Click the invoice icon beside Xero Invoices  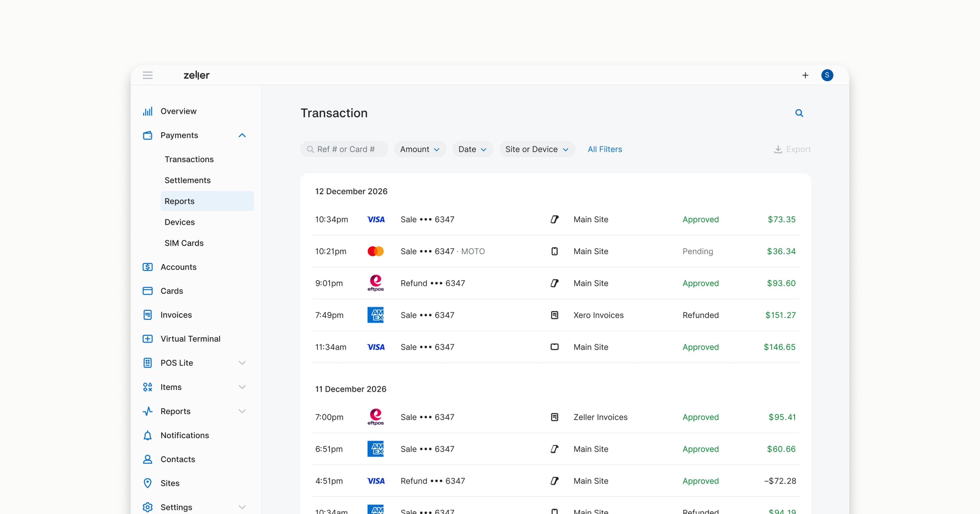[x=555, y=315]
